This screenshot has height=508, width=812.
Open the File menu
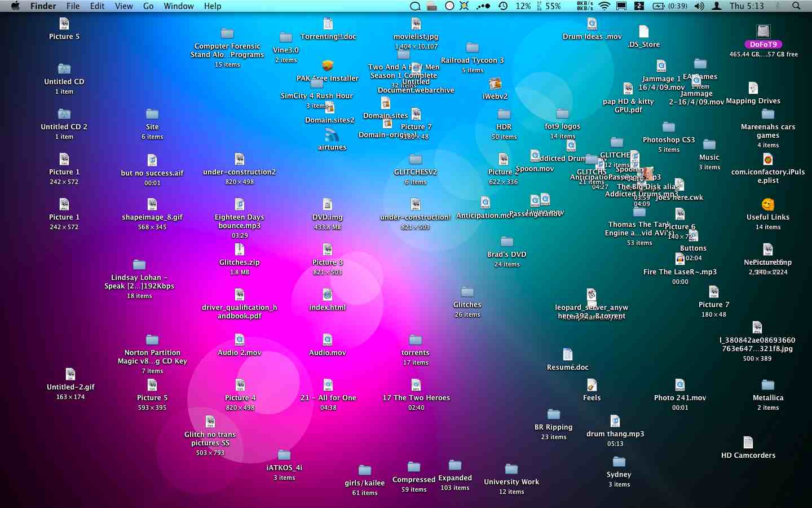click(73, 6)
